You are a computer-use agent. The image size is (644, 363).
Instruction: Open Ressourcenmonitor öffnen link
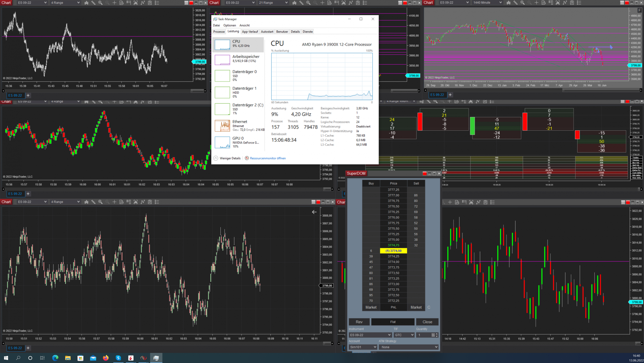pos(267,159)
